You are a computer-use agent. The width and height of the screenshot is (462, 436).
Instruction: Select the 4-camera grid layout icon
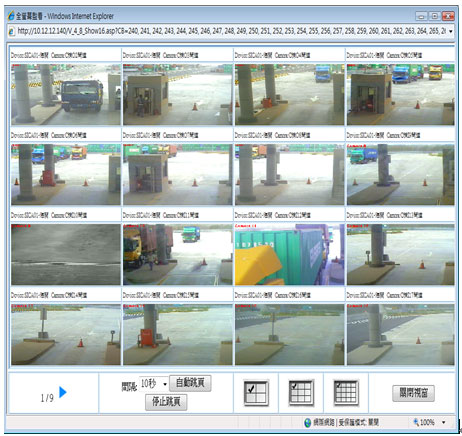point(256,392)
